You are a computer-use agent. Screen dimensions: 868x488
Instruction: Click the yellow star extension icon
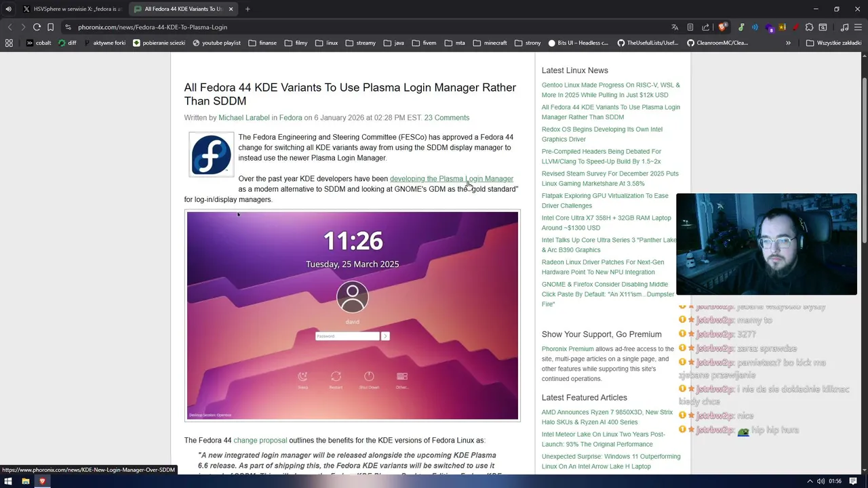point(783,27)
